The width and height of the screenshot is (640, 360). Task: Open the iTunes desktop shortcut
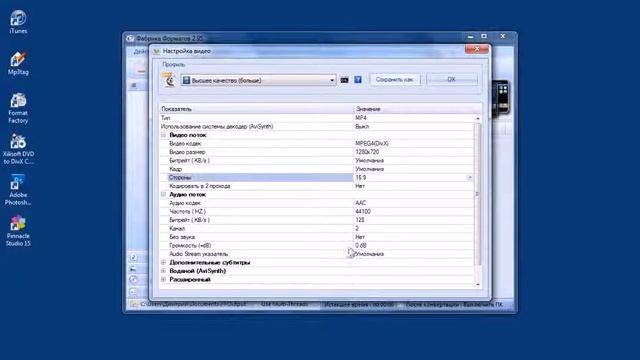coord(18,22)
